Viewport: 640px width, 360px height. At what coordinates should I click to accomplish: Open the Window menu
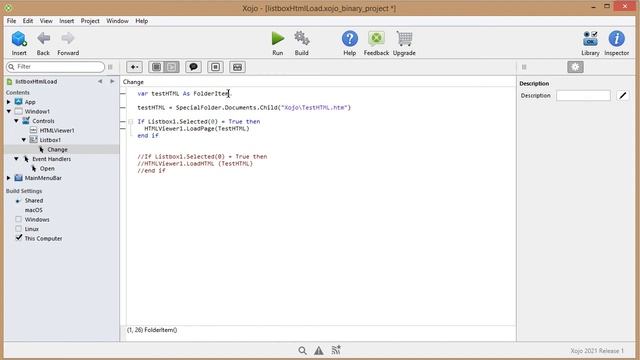coord(117,21)
